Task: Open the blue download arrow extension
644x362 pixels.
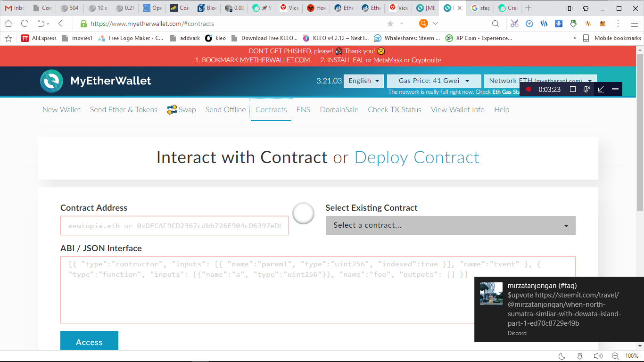Action: 559,24
